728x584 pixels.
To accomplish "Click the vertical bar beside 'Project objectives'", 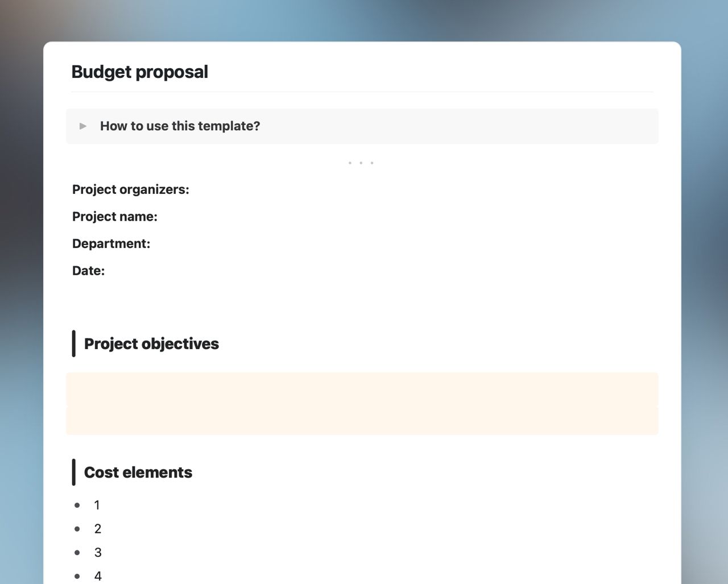I will [74, 343].
